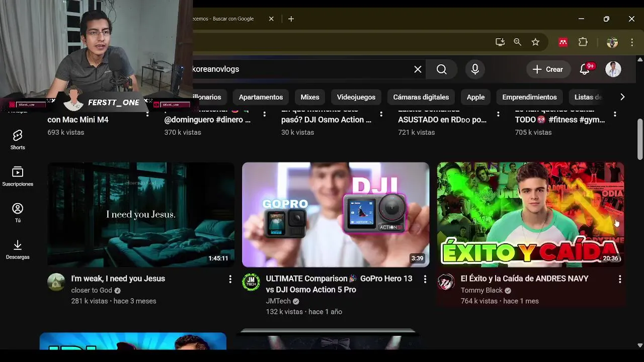Open Suscripciones in the sidebar
The image size is (644, 362).
click(18, 176)
